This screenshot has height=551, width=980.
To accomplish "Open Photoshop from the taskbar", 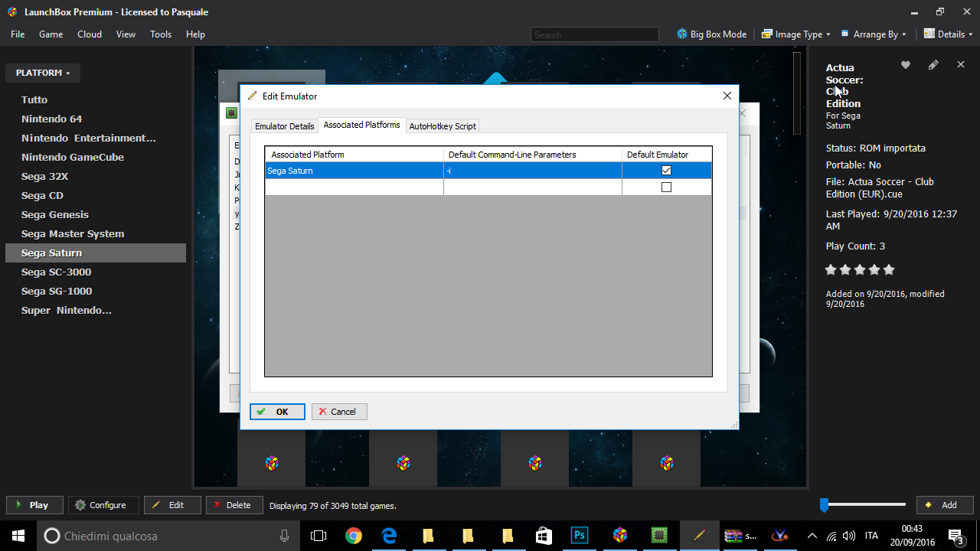I will pos(580,536).
